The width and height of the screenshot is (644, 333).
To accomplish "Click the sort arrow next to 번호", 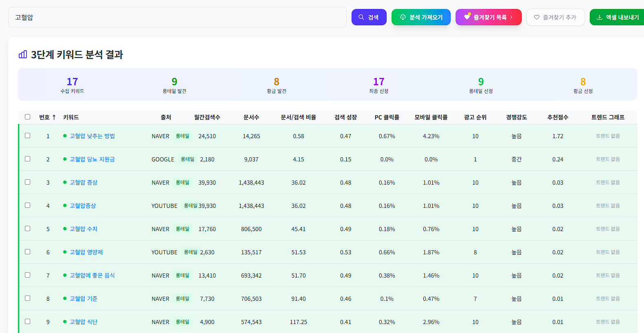I will [x=54, y=117].
